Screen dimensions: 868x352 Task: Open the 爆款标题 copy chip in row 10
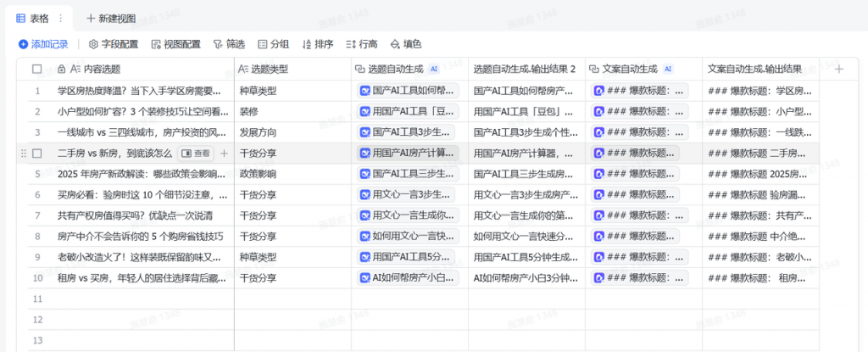point(640,277)
